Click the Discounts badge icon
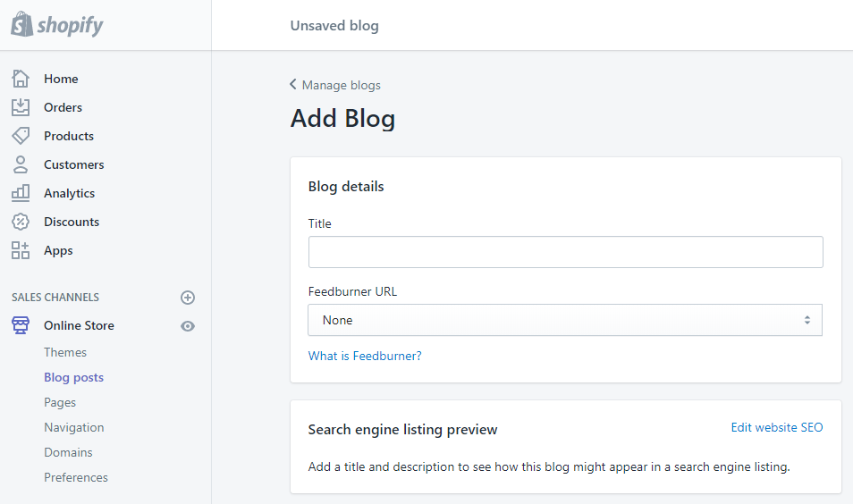 [21, 222]
